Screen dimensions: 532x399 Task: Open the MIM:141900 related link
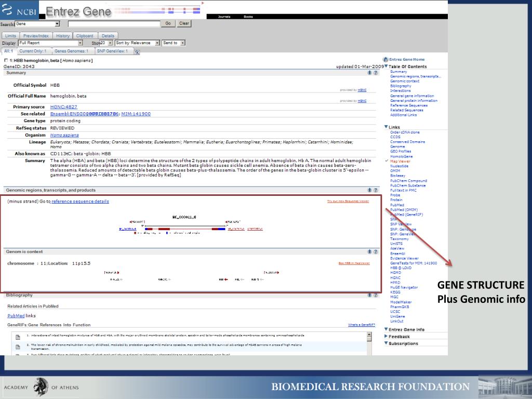click(x=136, y=114)
